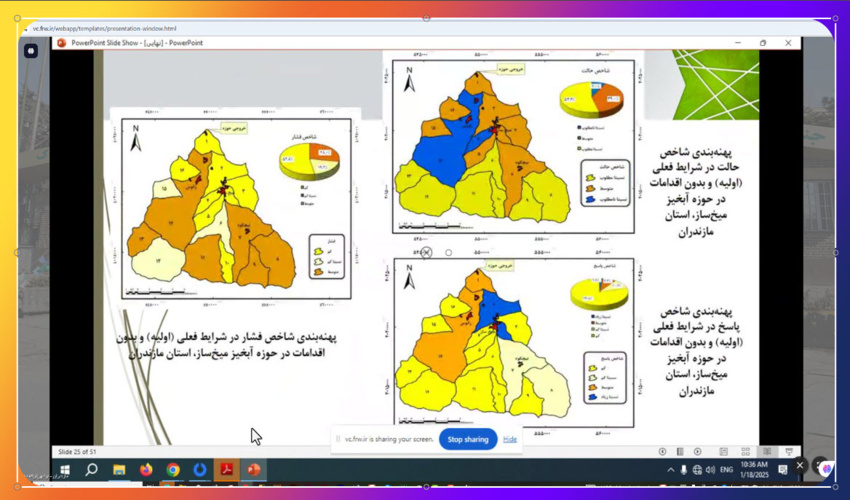Image resolution: width=850 pixels, height=500 pixels.
Task: Click the pressure index map image
Action: [x=236, y=209]
